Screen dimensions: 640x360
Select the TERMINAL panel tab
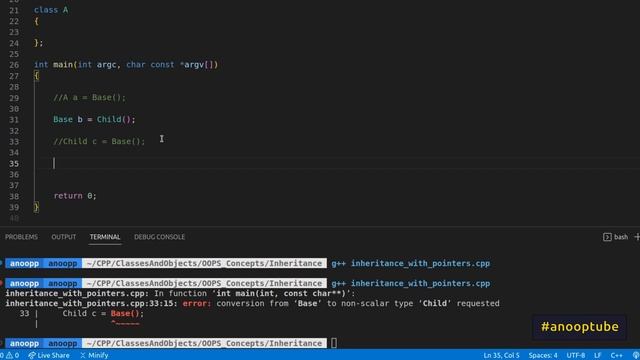[x=105, y=237]
